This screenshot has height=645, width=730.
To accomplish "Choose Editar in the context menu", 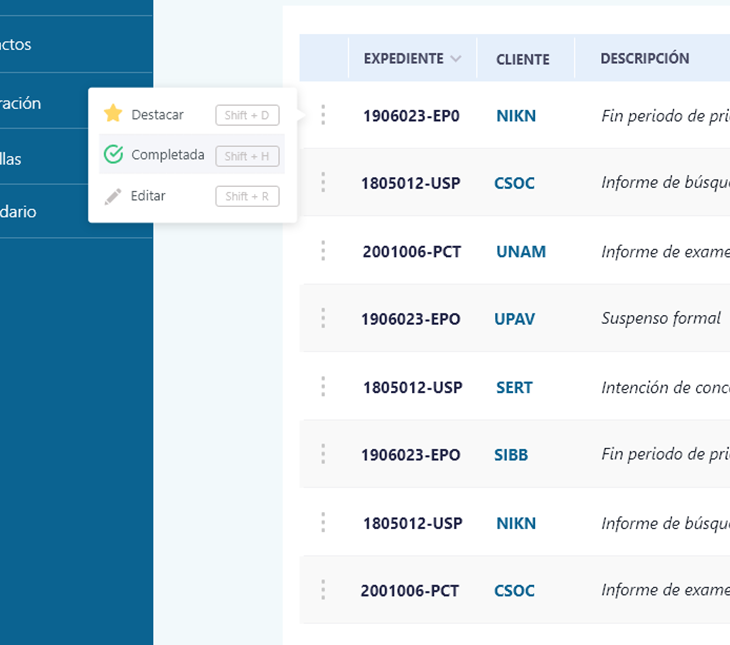I will tap(148, 196).
